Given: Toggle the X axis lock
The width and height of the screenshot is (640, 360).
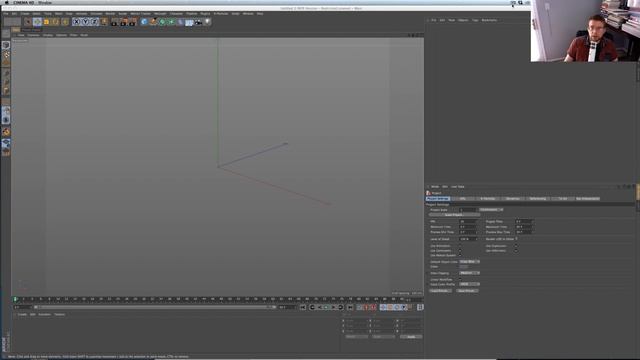Looking at the screenshot, I should 76,22.
